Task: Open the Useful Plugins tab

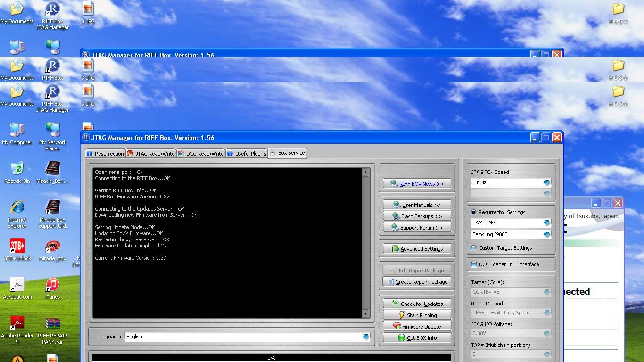Action: click(x=247, y=154)
